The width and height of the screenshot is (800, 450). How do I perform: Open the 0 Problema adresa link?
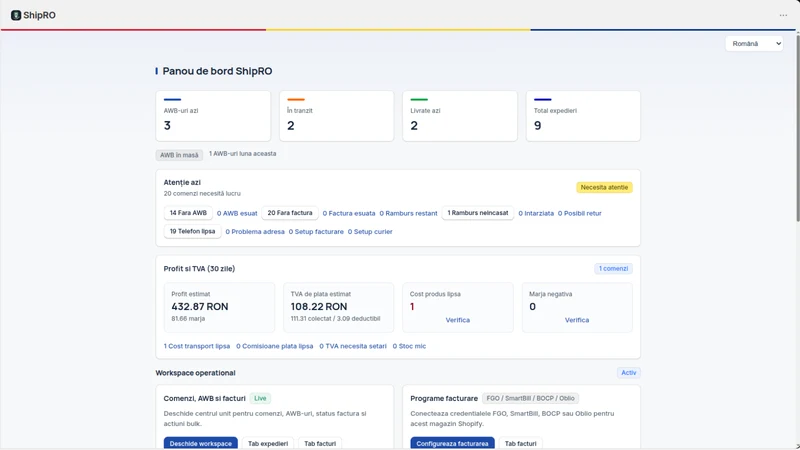point(255,232)
